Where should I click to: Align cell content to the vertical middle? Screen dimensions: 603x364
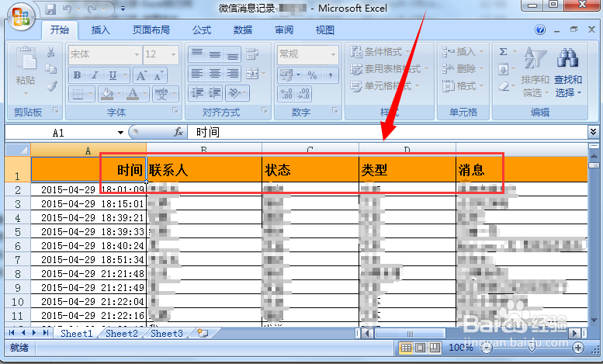pyautogui.click(x=215, y=54)
